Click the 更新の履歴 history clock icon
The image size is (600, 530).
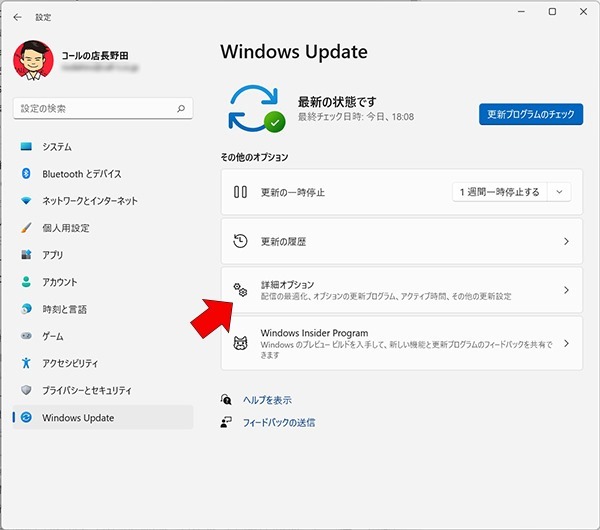(240, 241)
